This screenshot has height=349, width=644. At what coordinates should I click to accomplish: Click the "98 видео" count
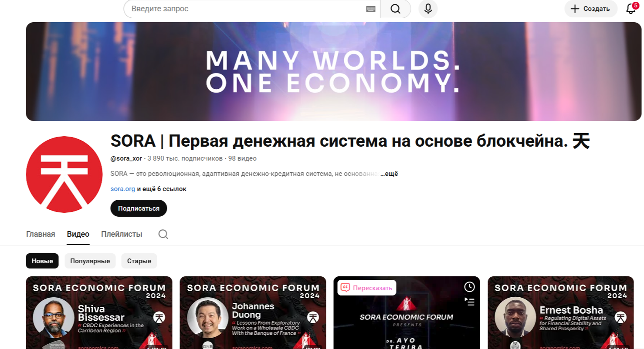point(242,158)
